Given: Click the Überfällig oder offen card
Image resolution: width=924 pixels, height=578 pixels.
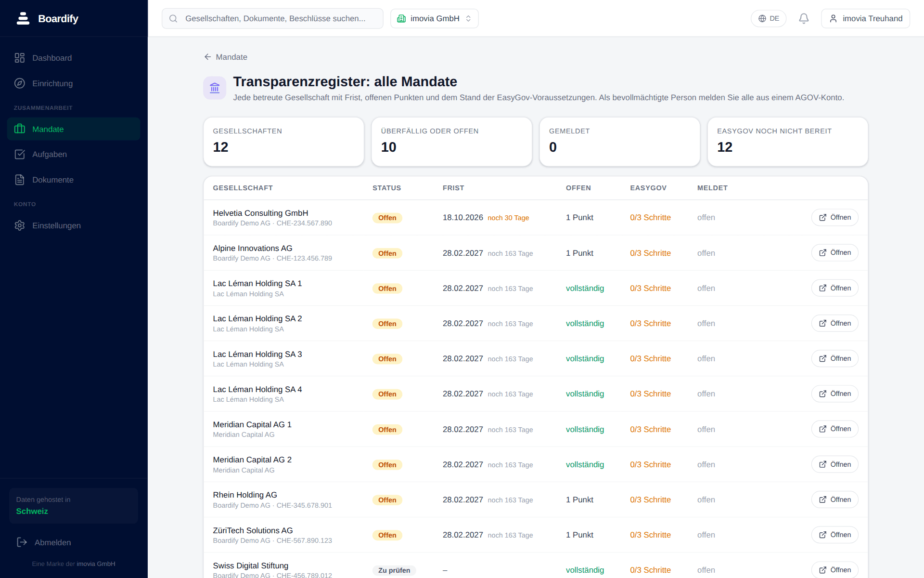Looking at the screenshot, I should click(x=451, y=142).
